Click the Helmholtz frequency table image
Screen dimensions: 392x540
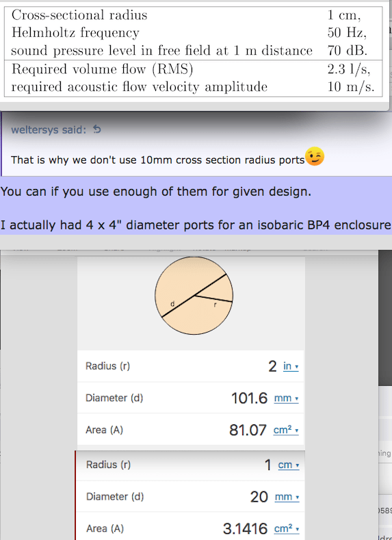(x=193, y=51)
